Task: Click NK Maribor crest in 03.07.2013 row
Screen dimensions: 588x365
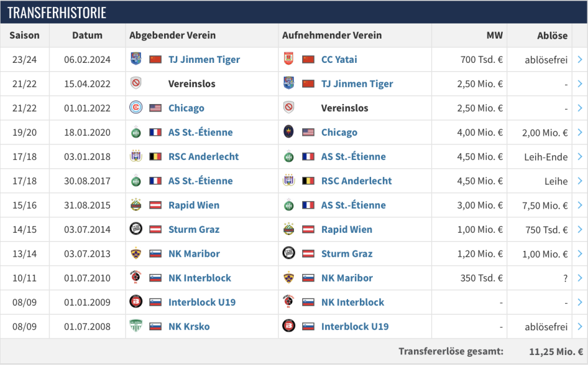Action: tap(136, 254)
